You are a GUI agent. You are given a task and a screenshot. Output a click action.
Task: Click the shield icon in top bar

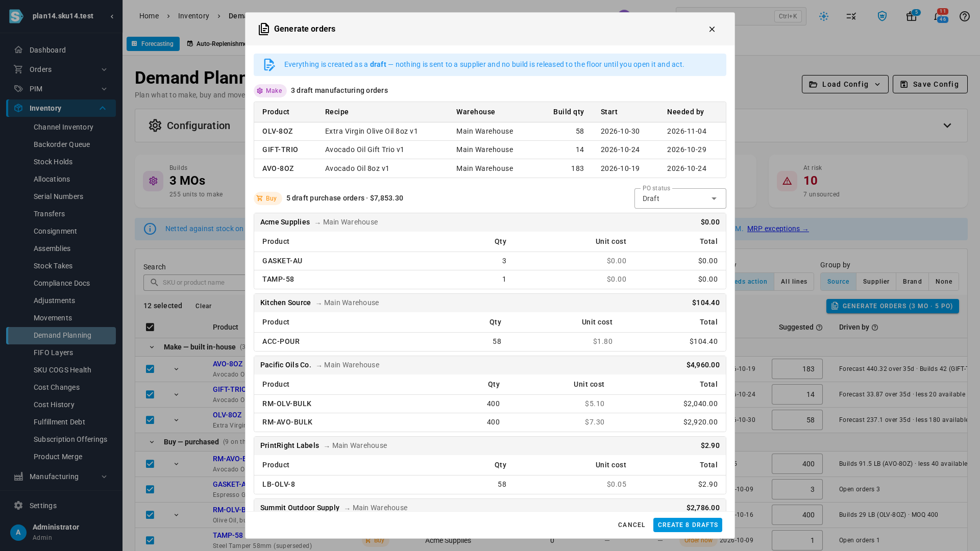[882, 16]
